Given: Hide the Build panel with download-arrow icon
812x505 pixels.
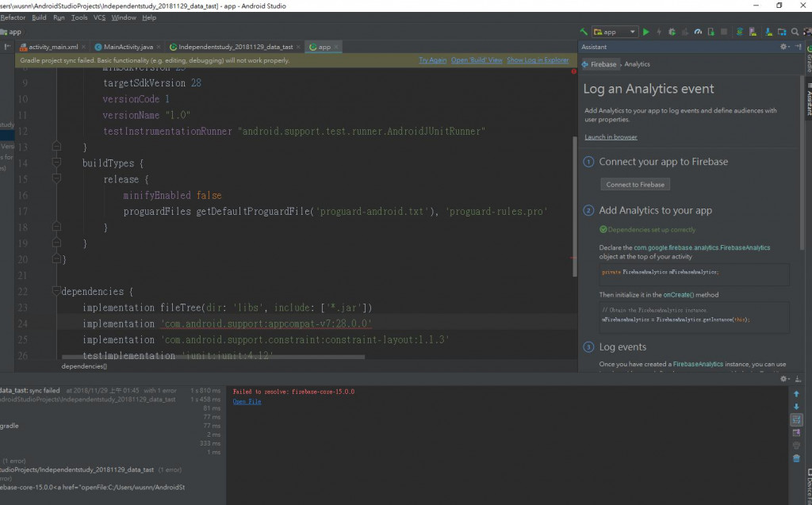Looking at the screenshot, I should point(798,379).
